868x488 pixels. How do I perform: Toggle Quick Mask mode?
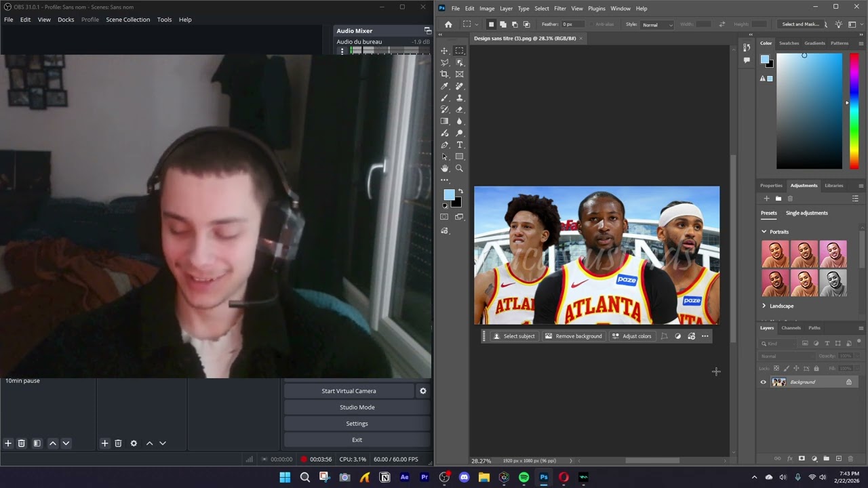coord(445,217)
